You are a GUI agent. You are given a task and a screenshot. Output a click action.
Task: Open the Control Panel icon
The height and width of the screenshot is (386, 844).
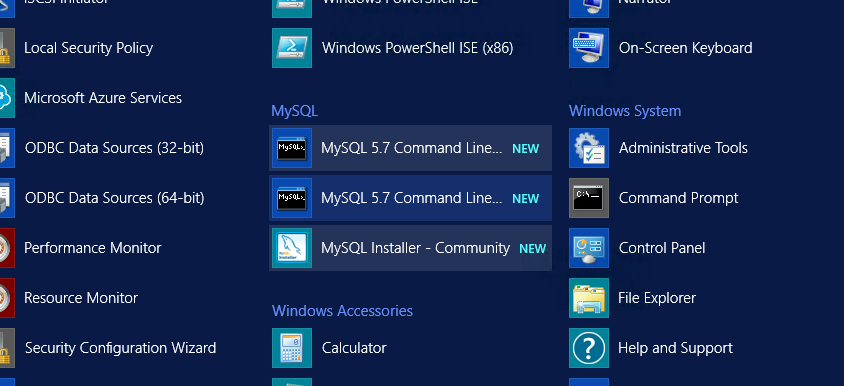tap(589, 248)
